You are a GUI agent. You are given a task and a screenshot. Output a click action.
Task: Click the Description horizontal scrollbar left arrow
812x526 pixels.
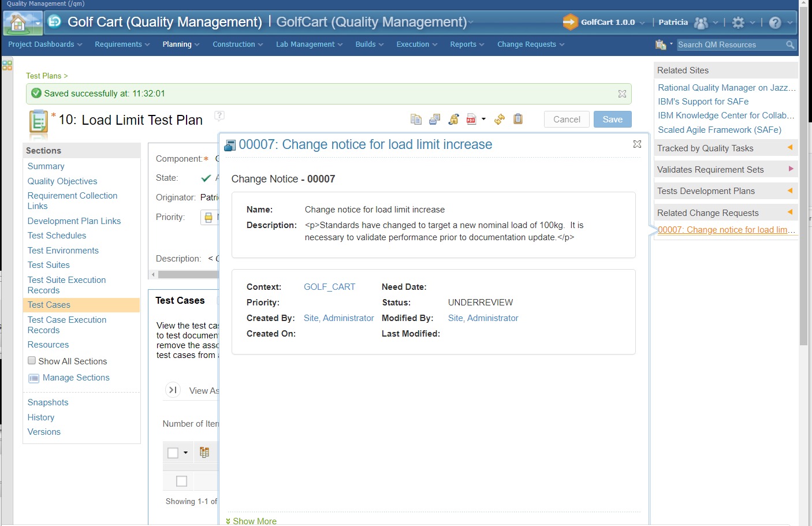[153, 275]
